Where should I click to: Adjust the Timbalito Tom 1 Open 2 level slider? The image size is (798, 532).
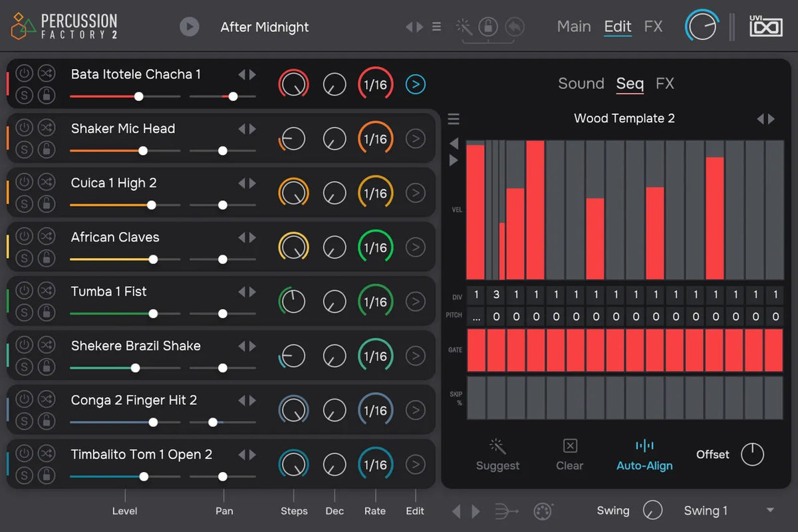point(144,476)
